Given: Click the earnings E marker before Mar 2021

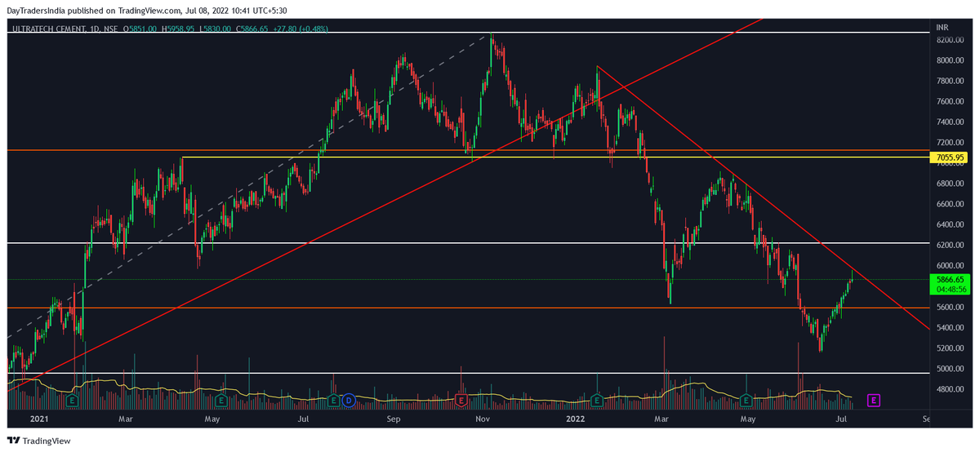Looking at the screenshot, I should [x=72, y=400].
